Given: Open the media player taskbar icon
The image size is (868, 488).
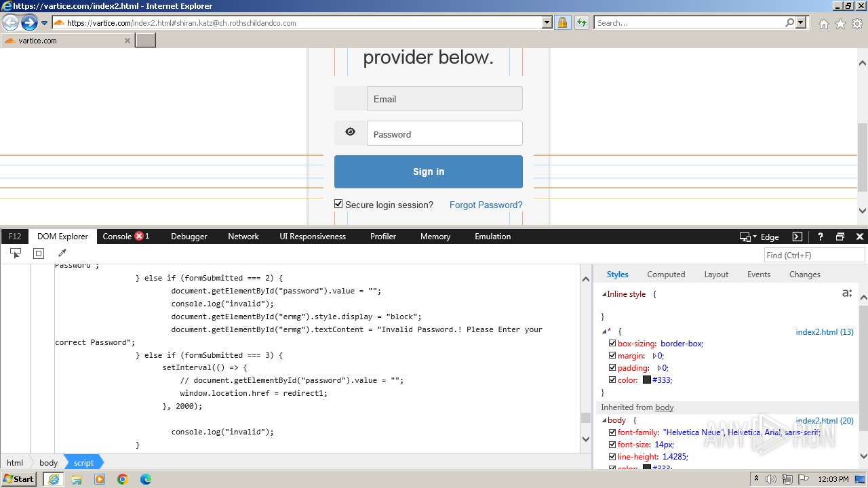Looking at the screenshot, I should point(100,479).
